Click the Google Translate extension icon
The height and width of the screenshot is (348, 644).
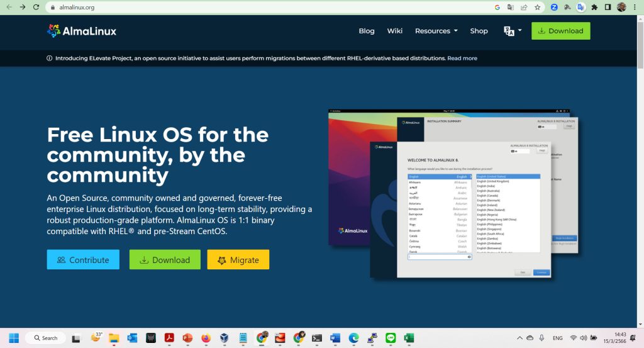click(x=580, y=8)
